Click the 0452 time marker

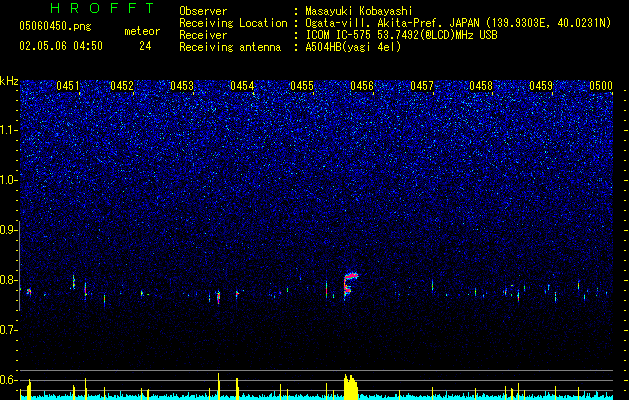point(122,85)
